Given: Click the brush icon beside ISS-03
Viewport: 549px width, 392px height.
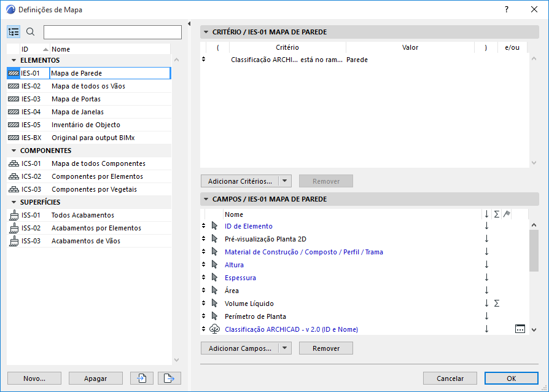Looking at the screenshot, I should click(14, 241).
